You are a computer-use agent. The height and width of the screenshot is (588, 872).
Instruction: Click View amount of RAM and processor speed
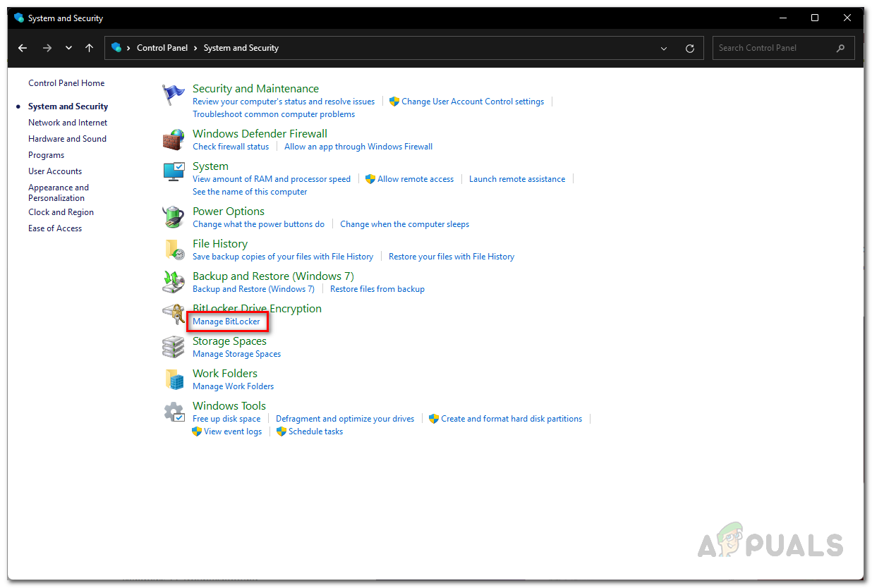tap(272, 179)
